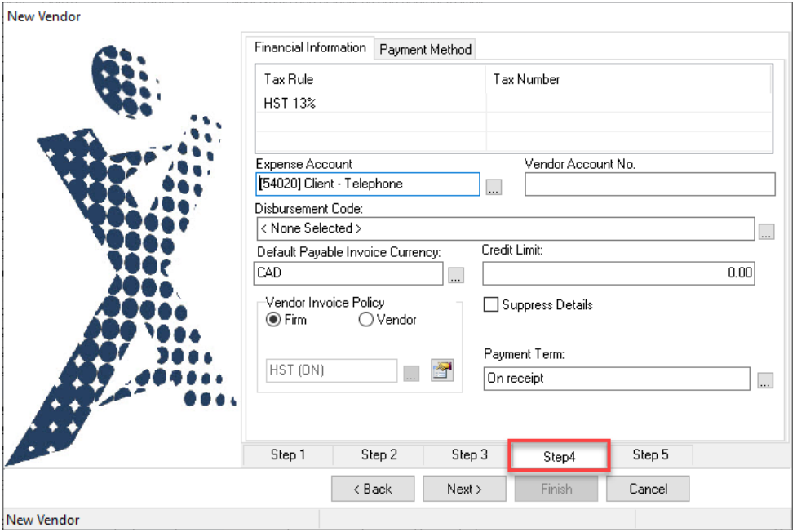Enable the Suppress Details checkbox
The height and width of the screenshot is (532, 797).
tap(490, 304)
